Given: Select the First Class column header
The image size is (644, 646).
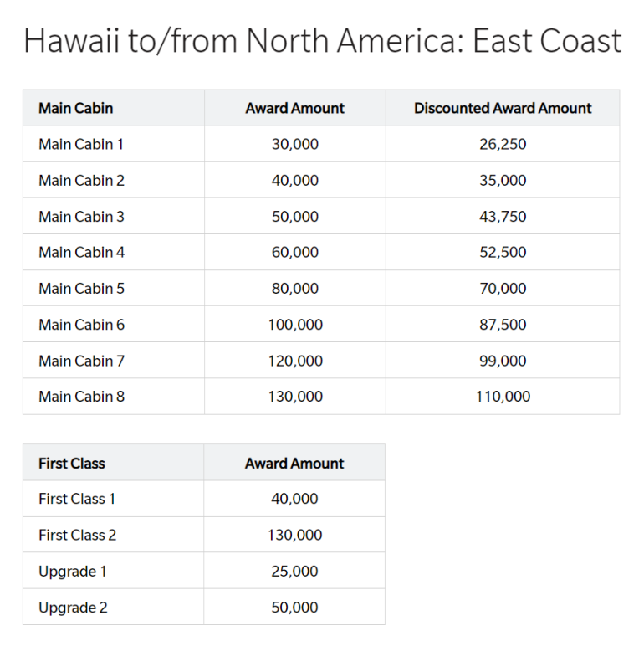Looking at the screenshot, I should tap(72, 463).
